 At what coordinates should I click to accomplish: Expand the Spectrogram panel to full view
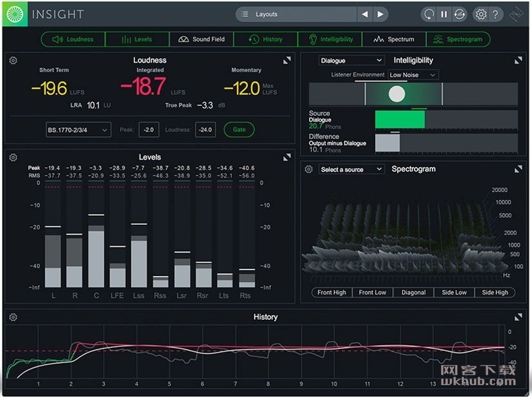(x=518, y=169)
